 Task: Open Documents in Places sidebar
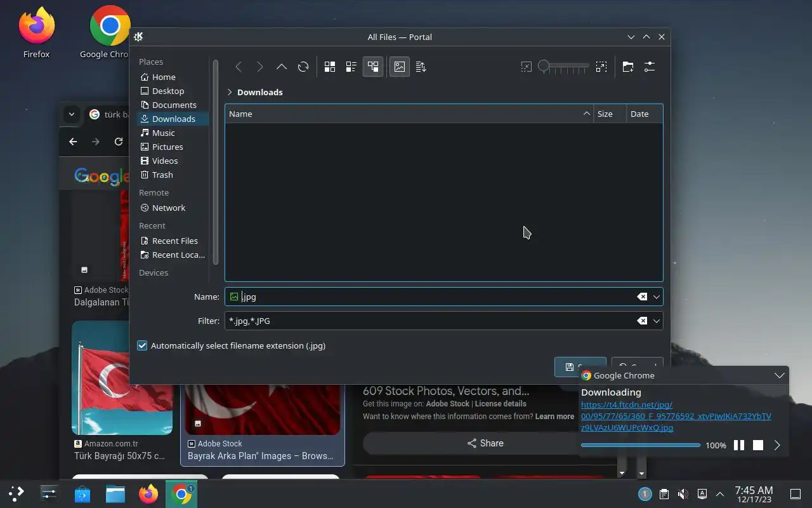173,105
